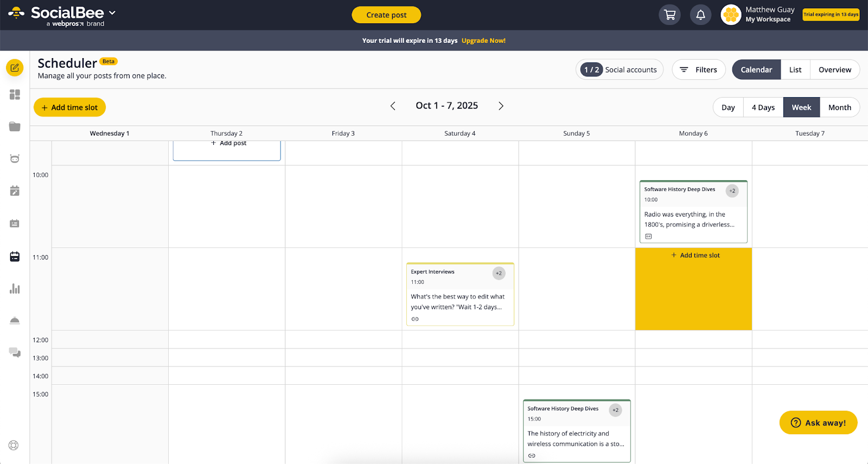Image resolution: width=868 pixels, height=464 pixels.
Task: Click the yellow Monday 11:00 time slot
Action: (693, 293)
